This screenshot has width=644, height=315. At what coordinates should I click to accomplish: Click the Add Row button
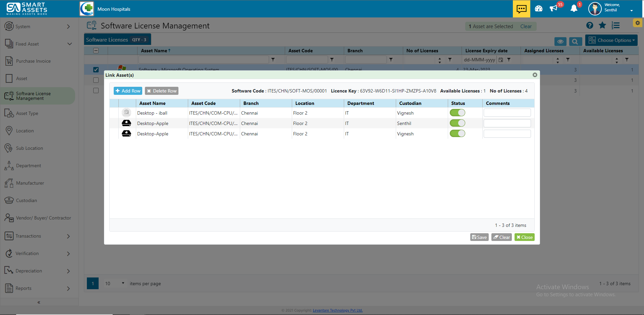click(x=128, y=91)
